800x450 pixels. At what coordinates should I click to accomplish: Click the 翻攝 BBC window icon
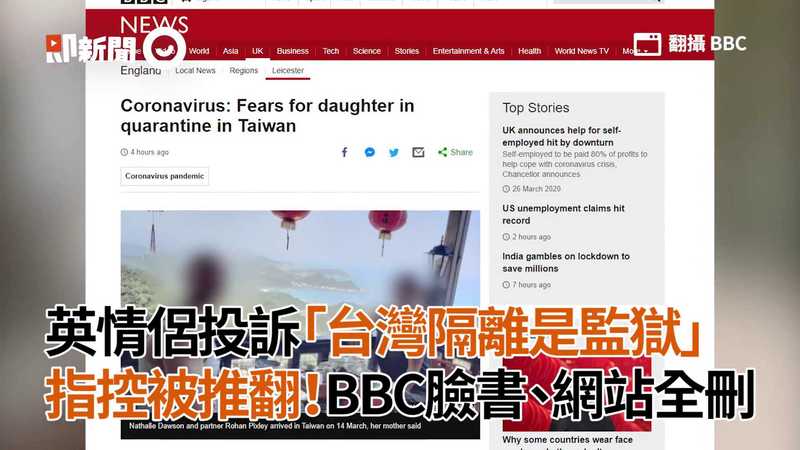coord(647,44)
